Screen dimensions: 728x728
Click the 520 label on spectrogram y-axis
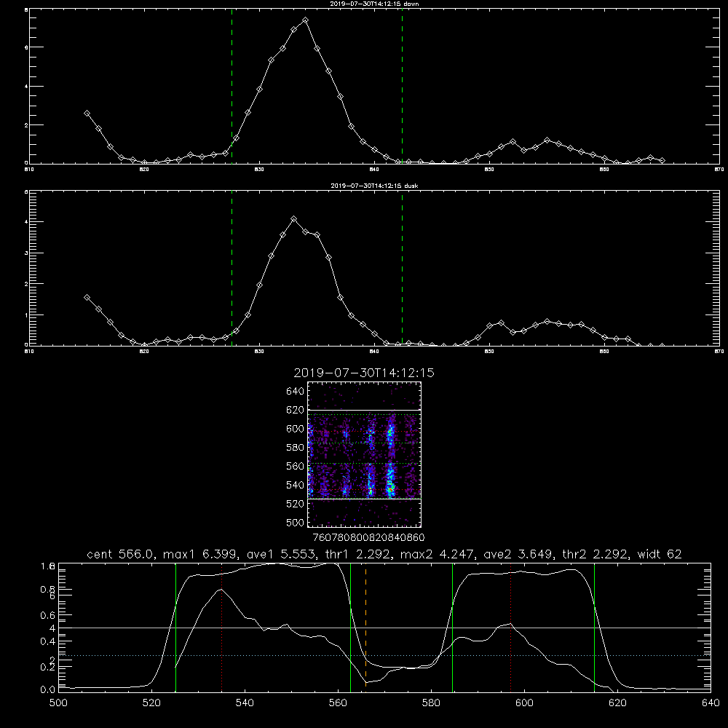click(296, 504)
